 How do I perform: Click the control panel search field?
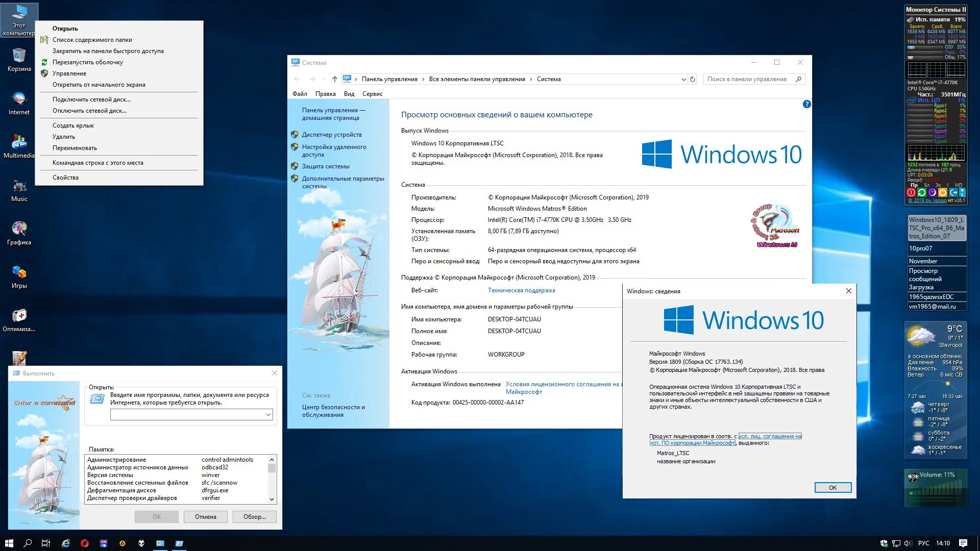pos(746,79)
